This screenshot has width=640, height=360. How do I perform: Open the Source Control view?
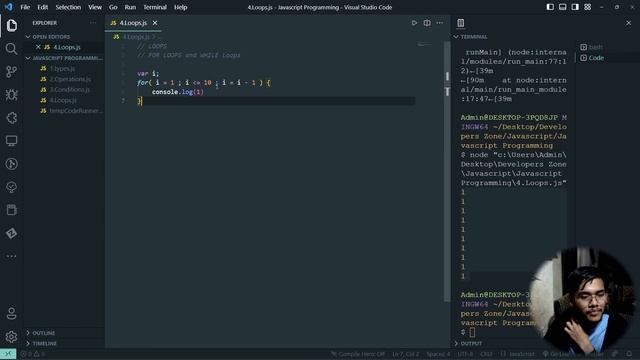click(11, 72)
